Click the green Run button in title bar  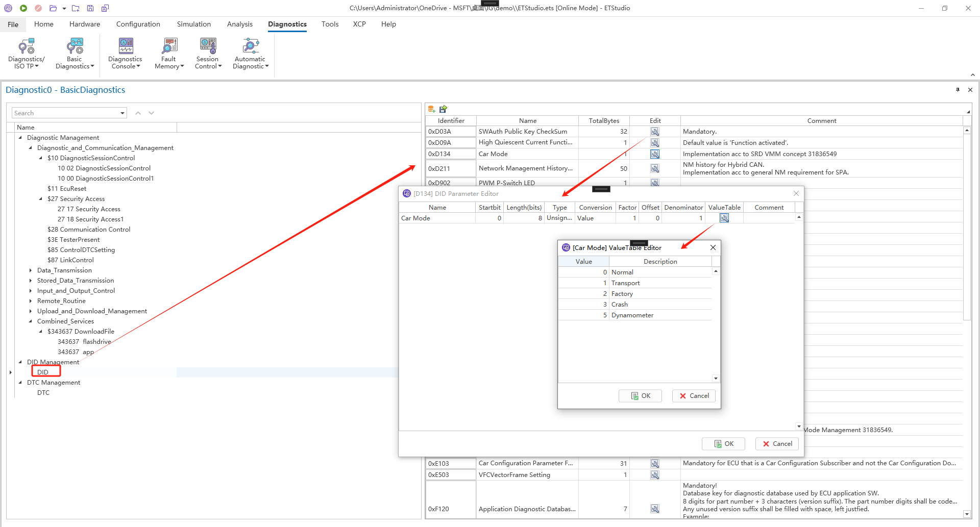23,8
